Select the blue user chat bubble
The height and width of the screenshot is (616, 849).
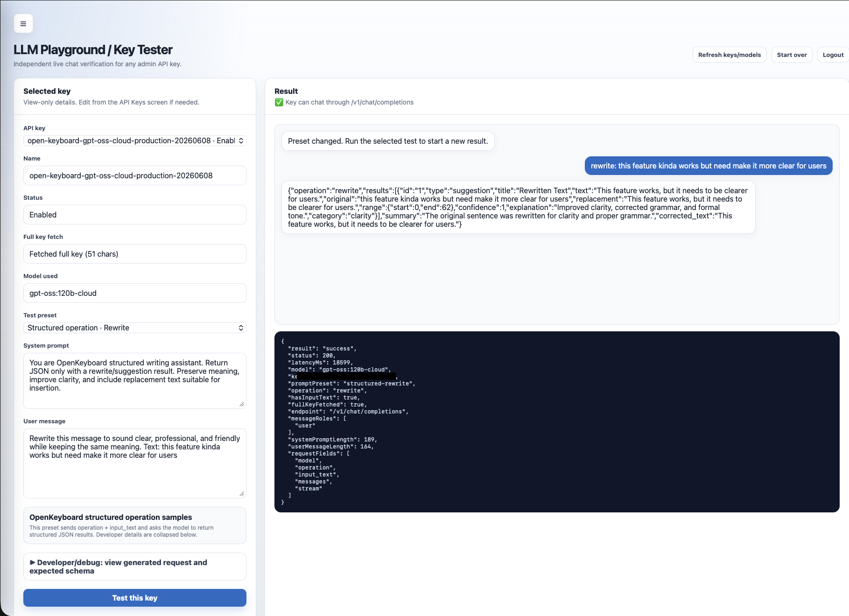pos(709,166)
